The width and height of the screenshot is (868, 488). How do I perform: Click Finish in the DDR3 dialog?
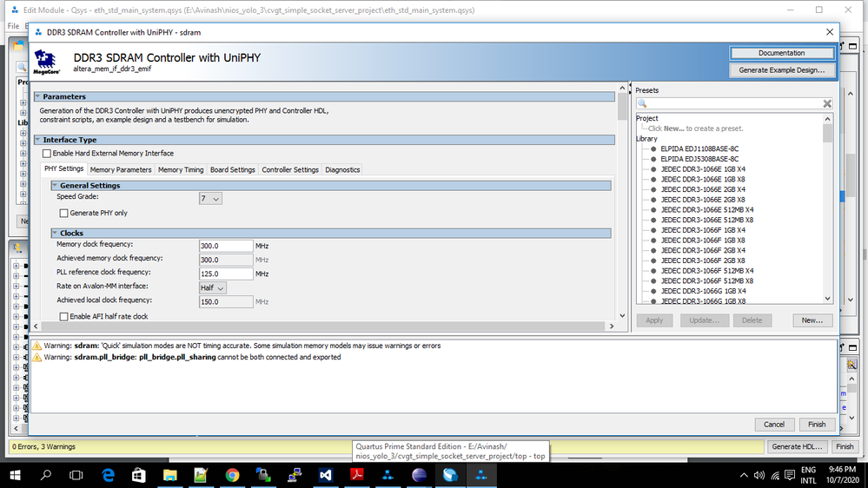(817, 425)
